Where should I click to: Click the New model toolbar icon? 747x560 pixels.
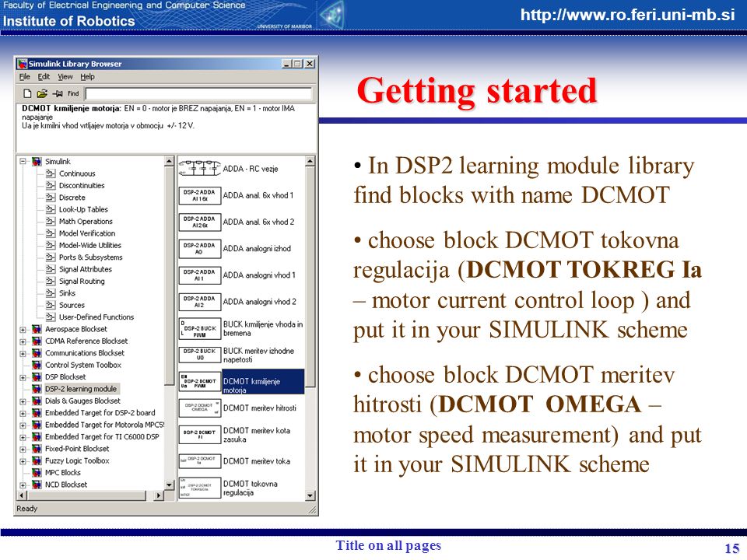point(28,93)
